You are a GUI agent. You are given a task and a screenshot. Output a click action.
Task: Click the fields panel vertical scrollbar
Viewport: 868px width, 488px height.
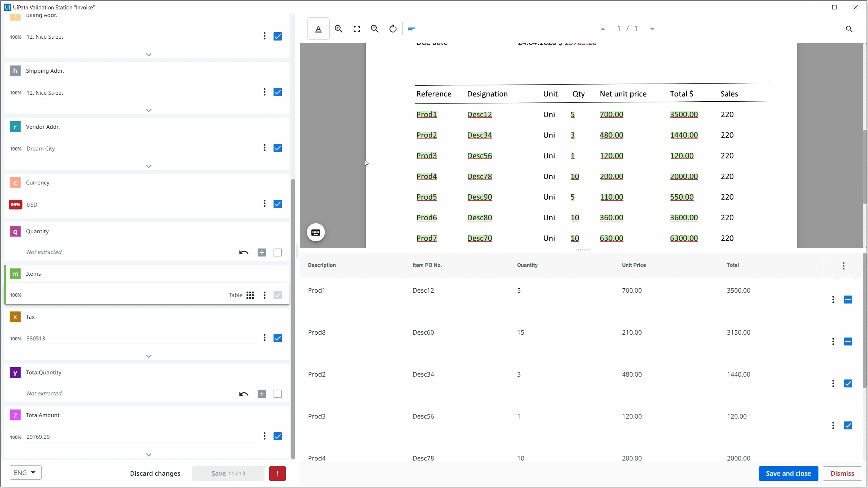pos(293,318)
